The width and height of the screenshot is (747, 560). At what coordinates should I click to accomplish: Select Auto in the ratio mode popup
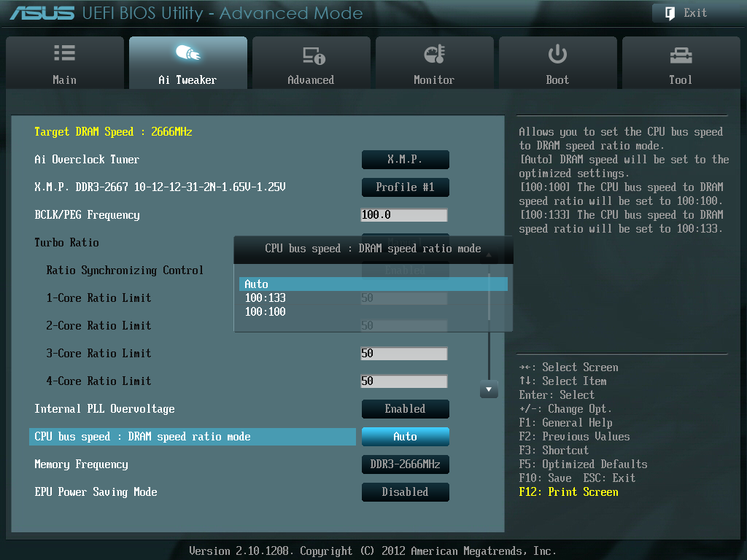point(373,284)
